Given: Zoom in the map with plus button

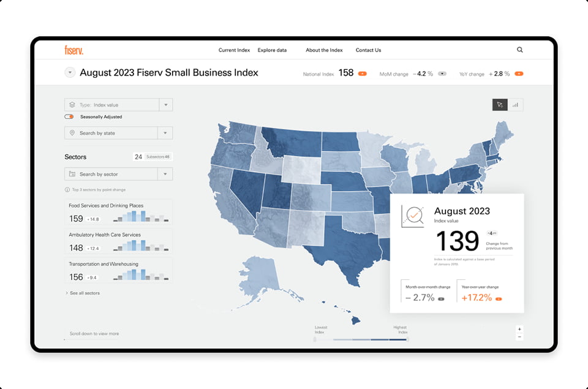Looking at the screenshot, I should pos(519,329).
